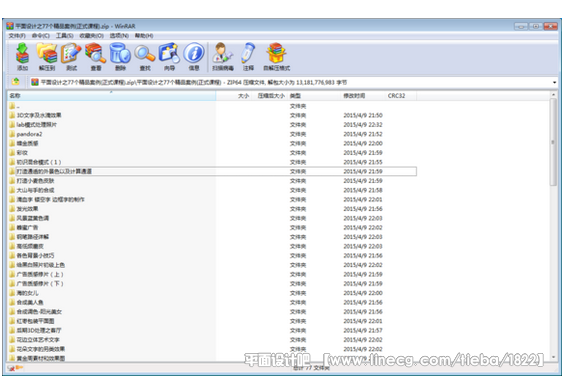Sort by the 大小 (Size) column header
Viewport: 578px width, 377px height.
(x=234, y=96)
